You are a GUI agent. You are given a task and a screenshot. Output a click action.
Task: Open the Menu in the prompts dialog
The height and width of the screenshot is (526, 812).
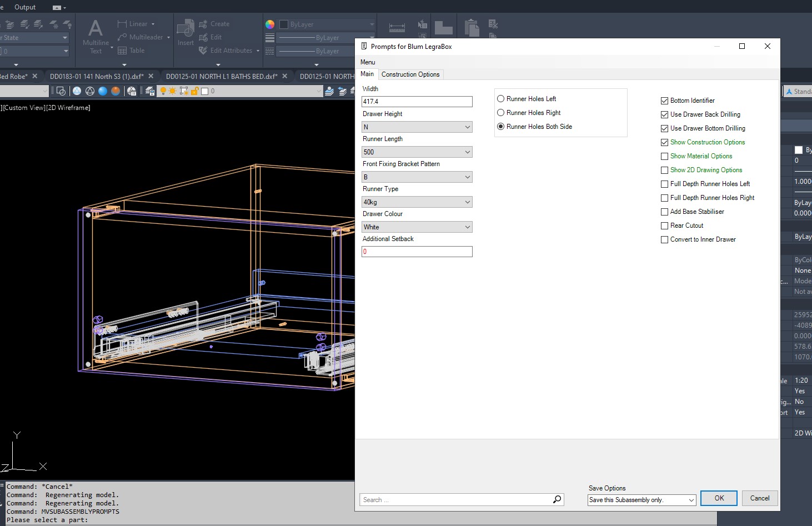click(368, 62)
